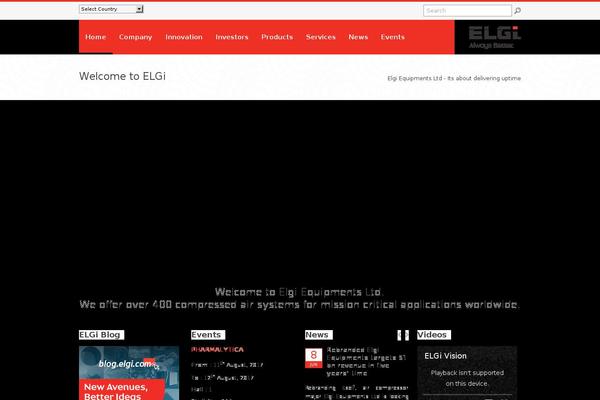Open the blog.elgi.com banner thumbnail

click(x=129, y=373)
